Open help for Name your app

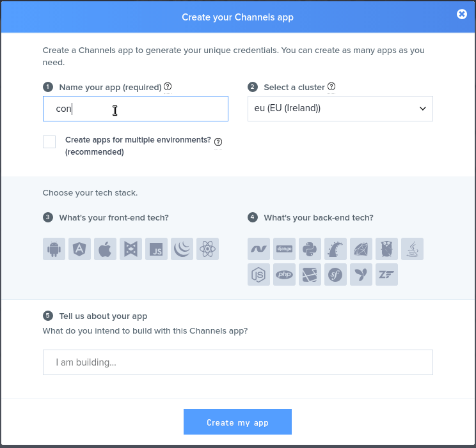click(168, 87)
